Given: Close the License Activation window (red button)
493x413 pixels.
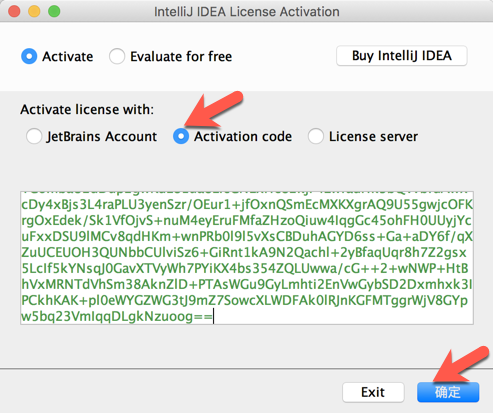Looking at the screenshot, I should click(x=14, y=11).
